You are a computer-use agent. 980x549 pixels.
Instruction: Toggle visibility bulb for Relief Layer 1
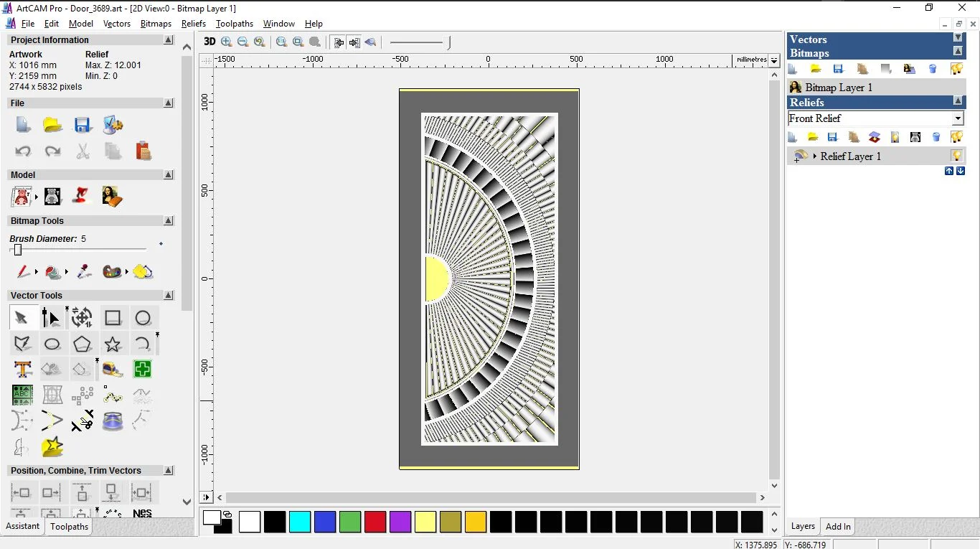coord(956,156)
